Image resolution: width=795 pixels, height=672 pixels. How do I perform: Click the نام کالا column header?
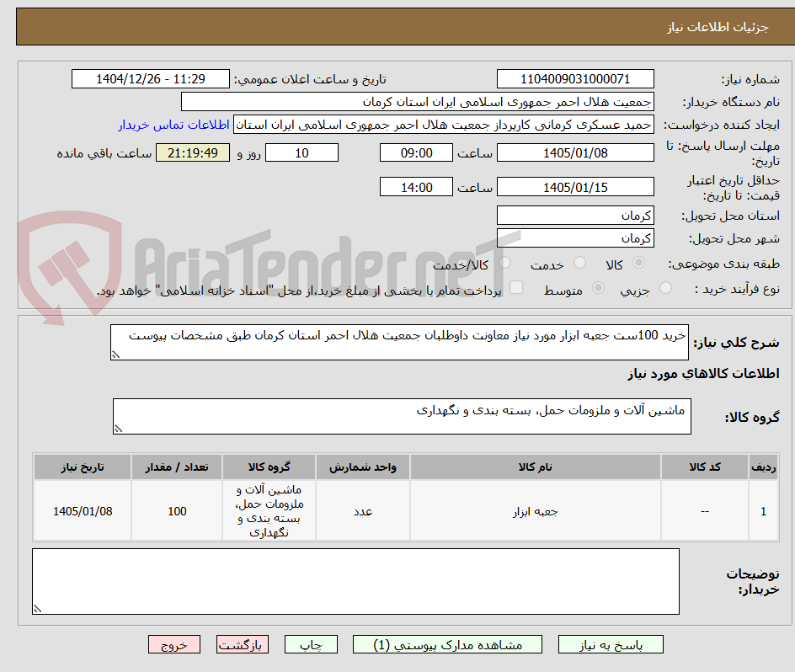pos(536,467)
